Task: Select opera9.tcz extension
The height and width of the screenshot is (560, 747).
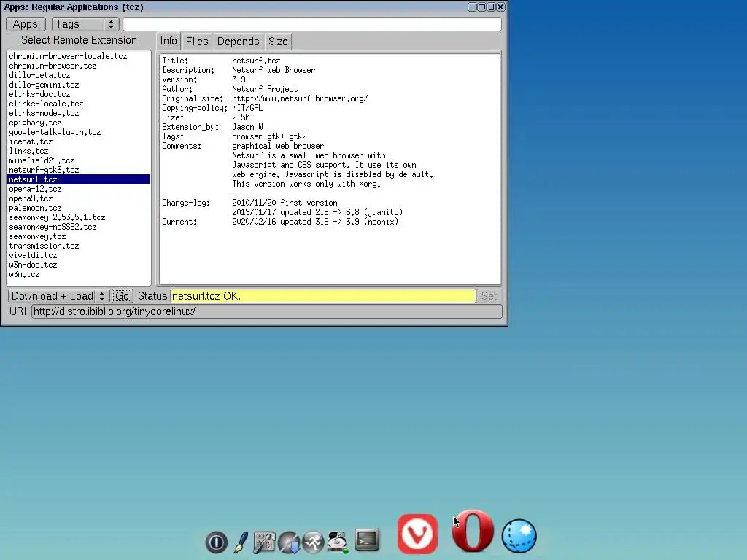Action: click(79, 198)
